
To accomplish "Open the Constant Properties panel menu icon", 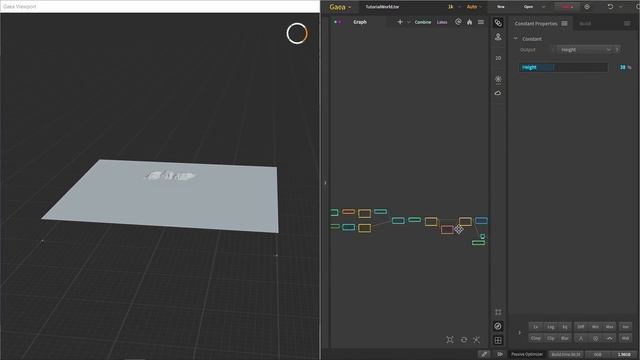I will point(564,24).
